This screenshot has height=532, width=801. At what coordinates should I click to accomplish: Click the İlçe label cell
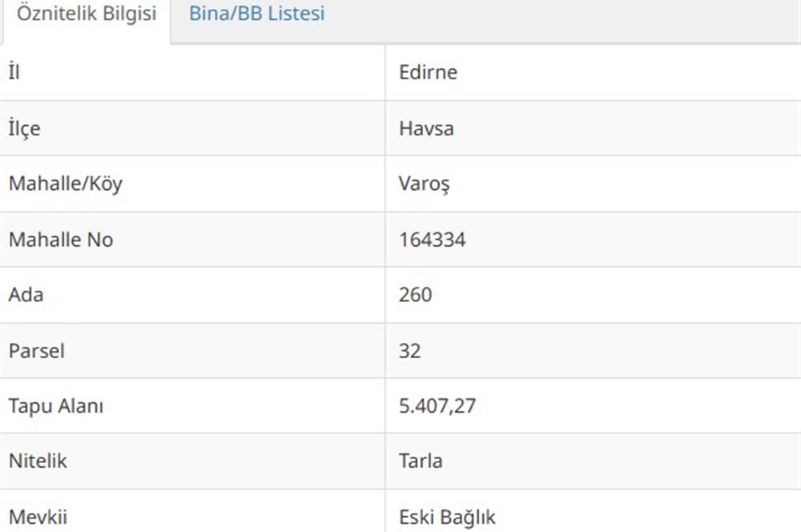tap(192, 128)
